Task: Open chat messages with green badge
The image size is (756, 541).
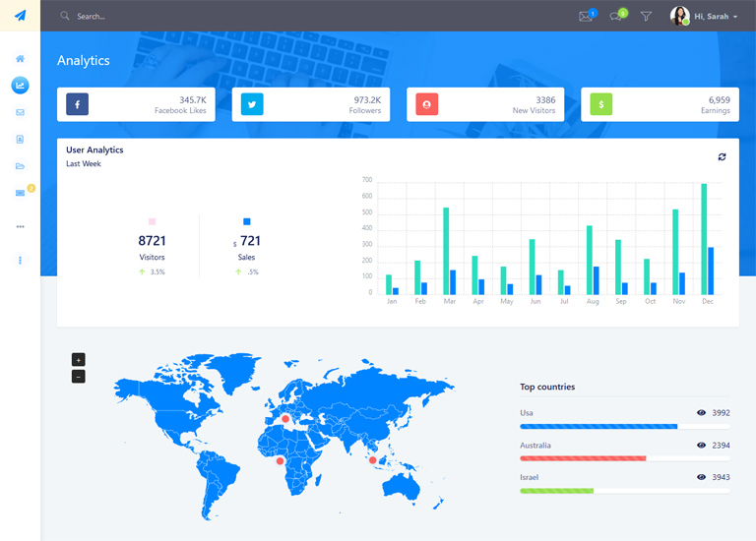Action: (616, 16)
